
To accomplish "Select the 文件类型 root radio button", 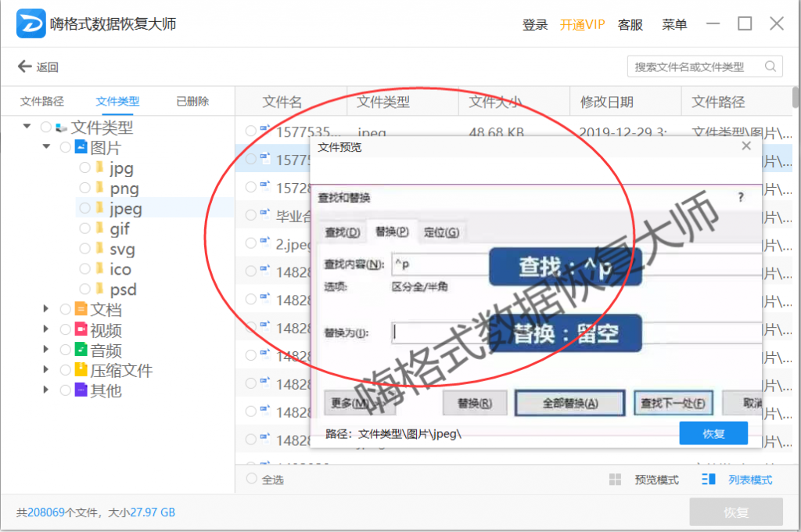I will [x=45, y=127].
